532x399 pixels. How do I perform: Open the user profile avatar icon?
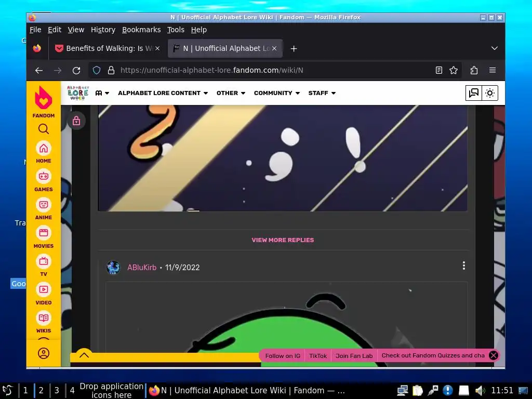coord(44,353)
